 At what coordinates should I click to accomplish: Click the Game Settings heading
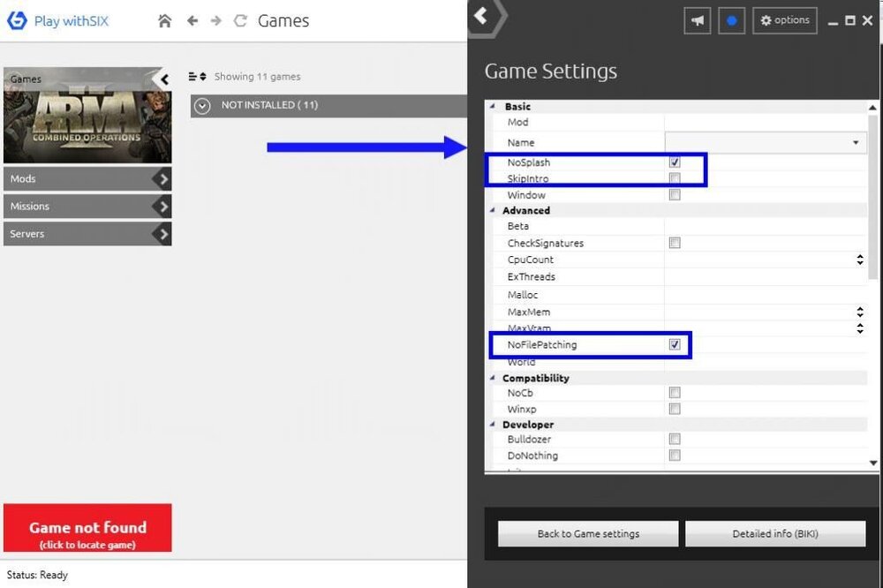(x=551, y=72)
